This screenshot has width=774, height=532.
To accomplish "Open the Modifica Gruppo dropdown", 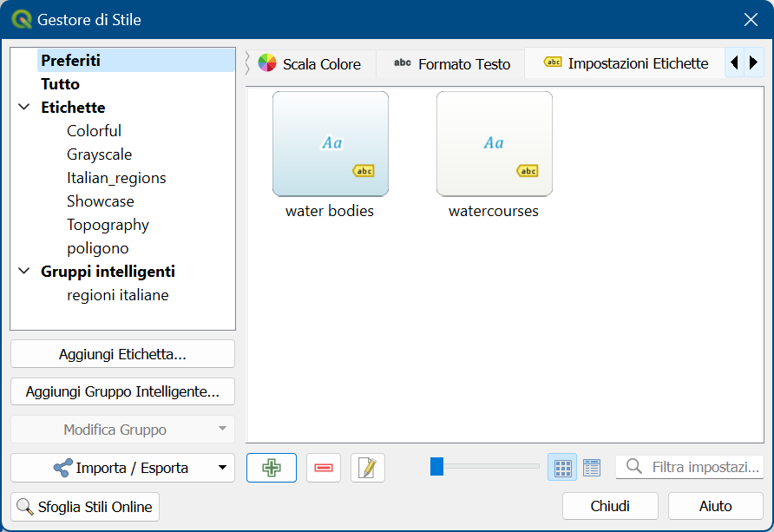I will (x=122, y=430).
